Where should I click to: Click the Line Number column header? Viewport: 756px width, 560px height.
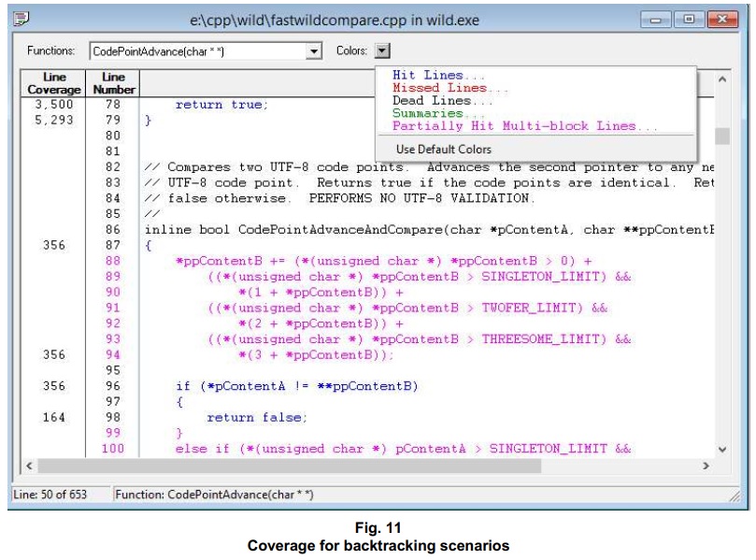113,82
